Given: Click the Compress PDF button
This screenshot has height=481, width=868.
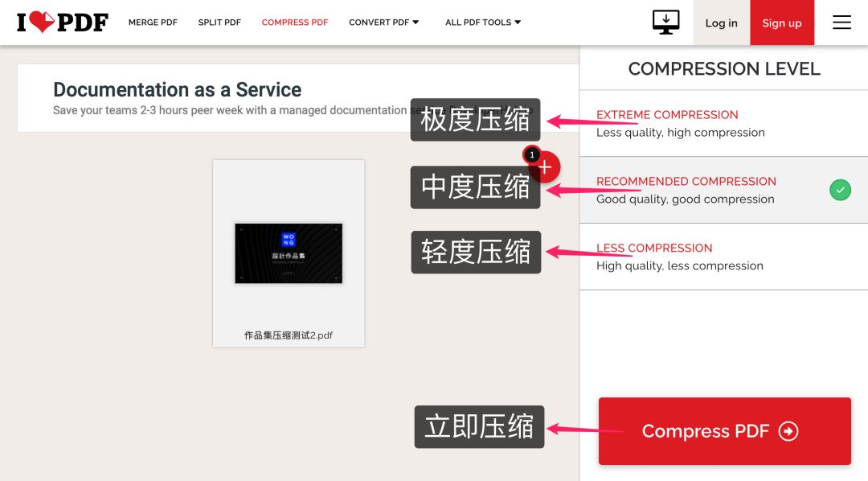Looking at the screenshot, I should tap(725, 431).
